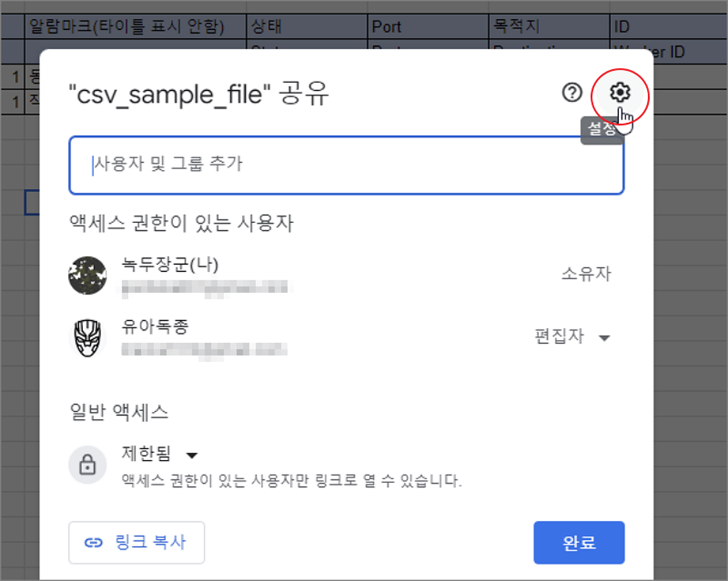The image size is (728, 581).
Task: Click the 편집자 role label
Action: (559, 336)
